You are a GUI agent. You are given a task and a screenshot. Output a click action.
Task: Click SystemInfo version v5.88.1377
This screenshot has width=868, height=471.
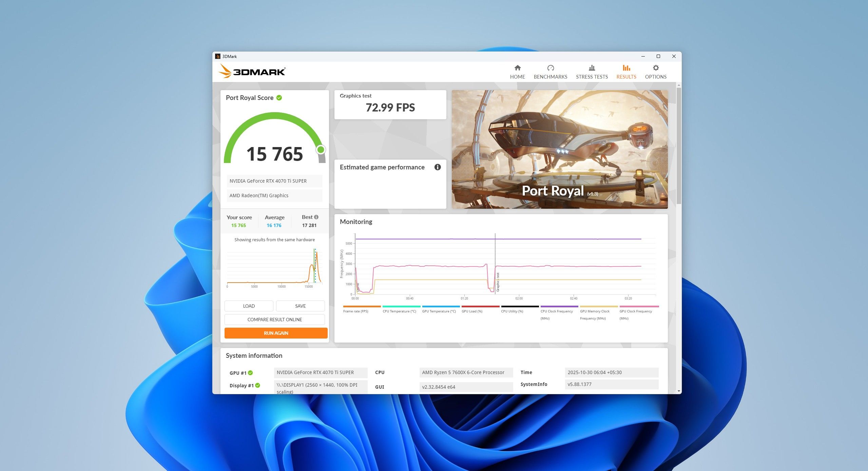click(612, 384)
